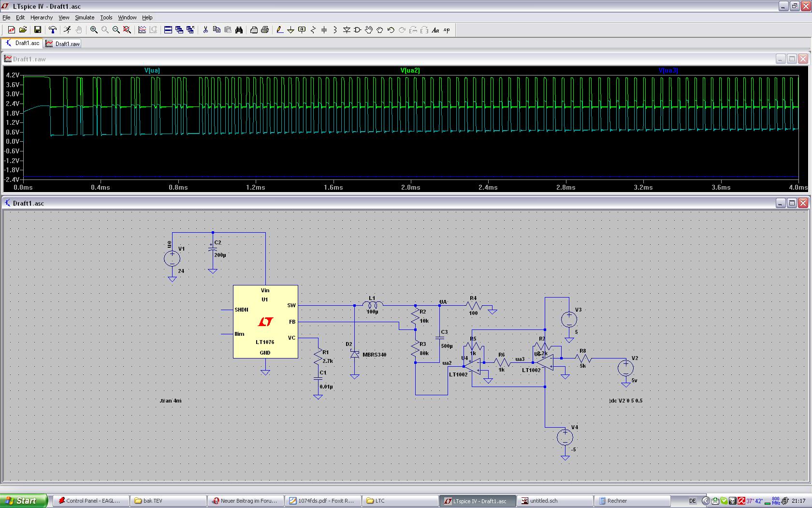Tile windows horizontally using toolbar icon
The image size is (812, 508).
tap(168, 30)
